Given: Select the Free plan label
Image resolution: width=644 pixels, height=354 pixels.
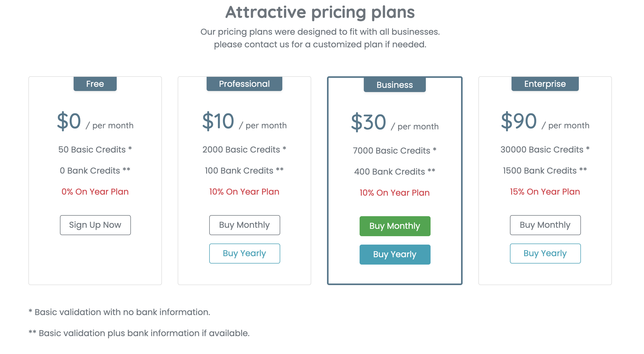Looking at the screenshot, I should pyautogui.click(x=95, y=84).
